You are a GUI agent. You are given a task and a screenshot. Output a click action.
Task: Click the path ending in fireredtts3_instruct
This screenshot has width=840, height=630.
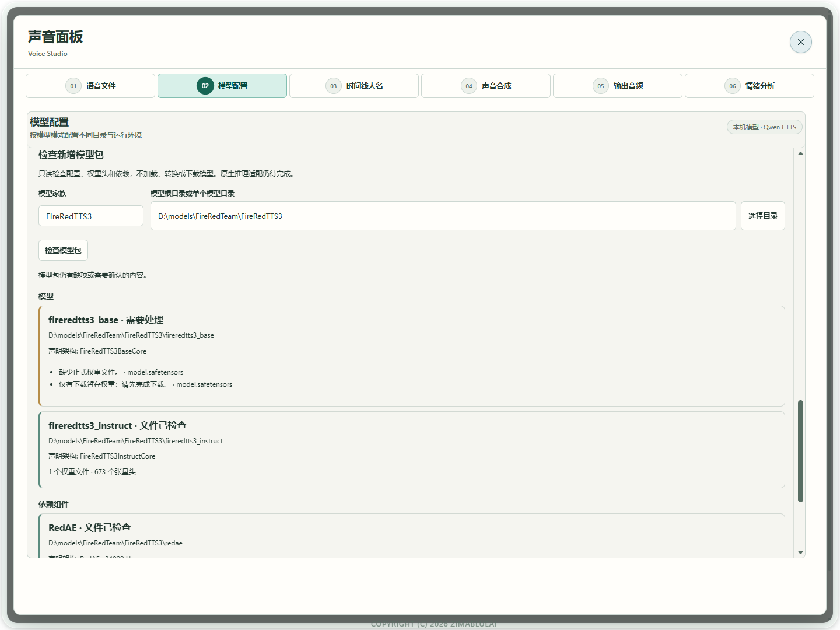click(x=135, y=441)
